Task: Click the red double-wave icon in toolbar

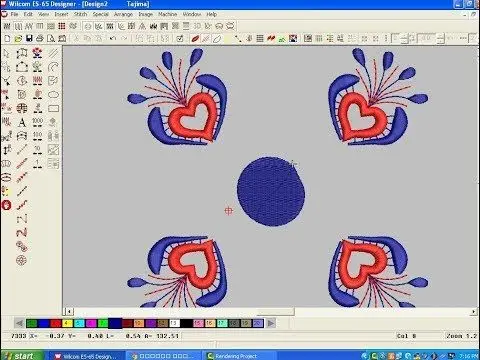Action: pos(271,39)
